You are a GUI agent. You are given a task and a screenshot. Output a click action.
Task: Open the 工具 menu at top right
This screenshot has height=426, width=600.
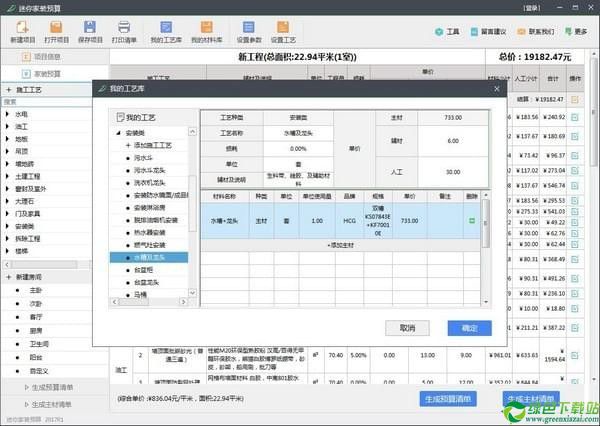pyautogui.click(x=447, y=31)
